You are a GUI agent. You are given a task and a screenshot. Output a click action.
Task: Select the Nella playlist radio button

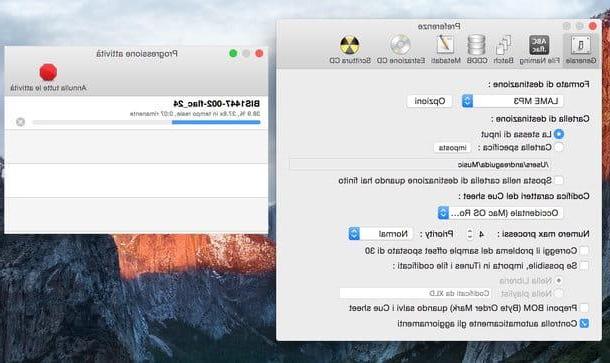click(x=559, y=293)
